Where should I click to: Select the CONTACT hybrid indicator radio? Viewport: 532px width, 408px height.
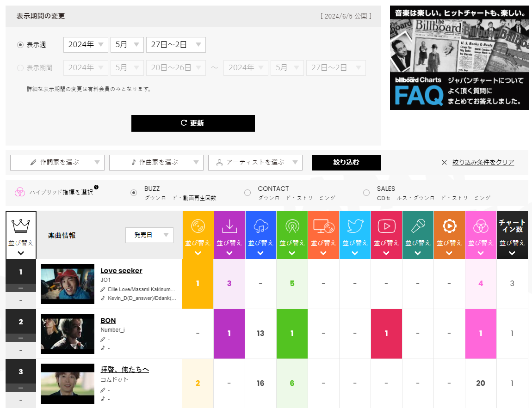(247, 193)
